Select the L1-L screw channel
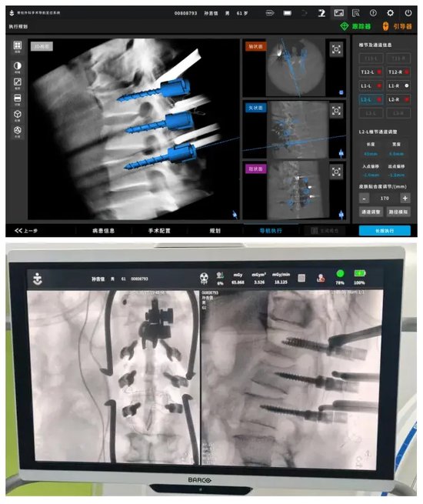 point(371,86)
